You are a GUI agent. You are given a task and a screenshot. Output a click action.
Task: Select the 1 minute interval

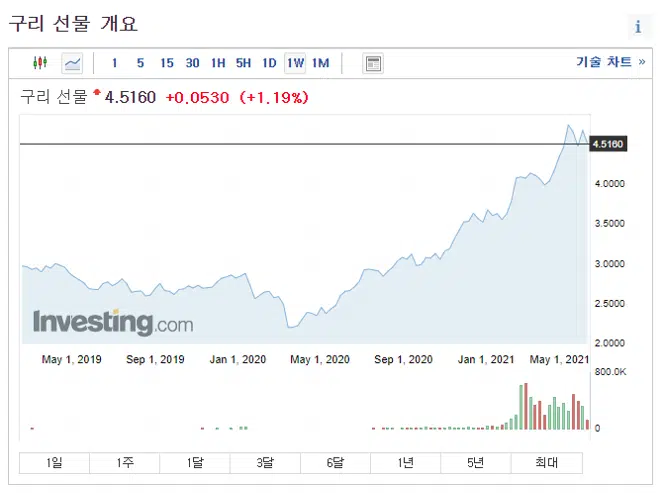click(x=114, y=63)
